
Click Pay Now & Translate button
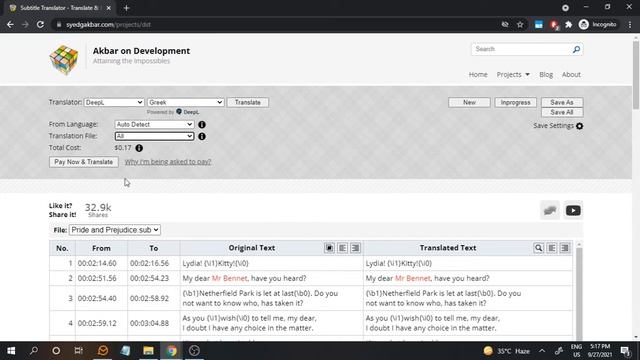(x=84, y=162)
